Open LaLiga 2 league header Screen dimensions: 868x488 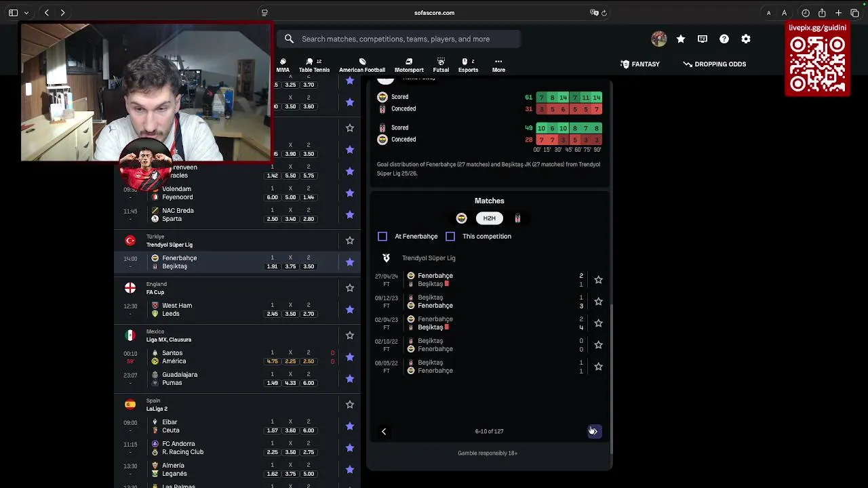(x=157, y=409)
